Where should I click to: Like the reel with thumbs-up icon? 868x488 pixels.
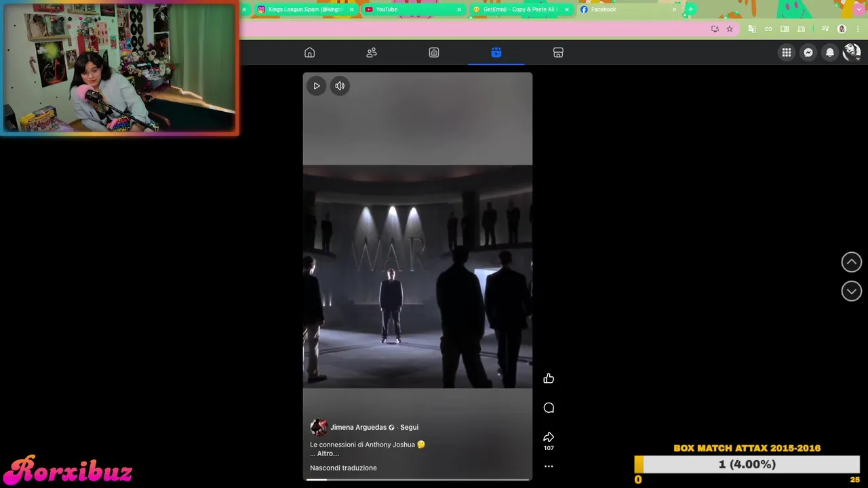[549, 379]
